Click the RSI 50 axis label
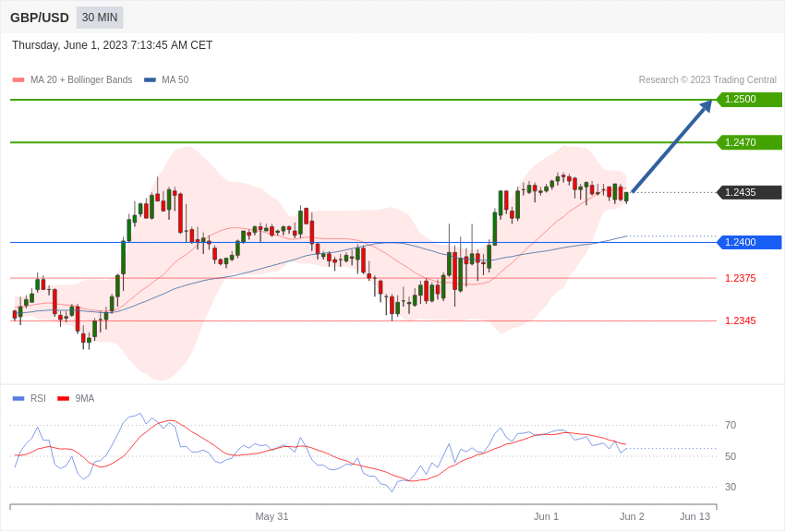Viewport: 785px width, 532px height. coord(731,456)
